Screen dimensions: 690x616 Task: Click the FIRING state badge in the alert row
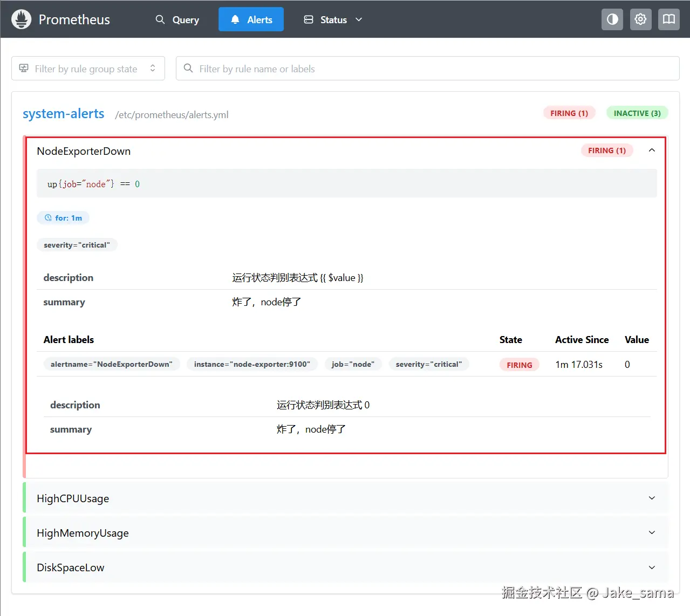[520, 365]
